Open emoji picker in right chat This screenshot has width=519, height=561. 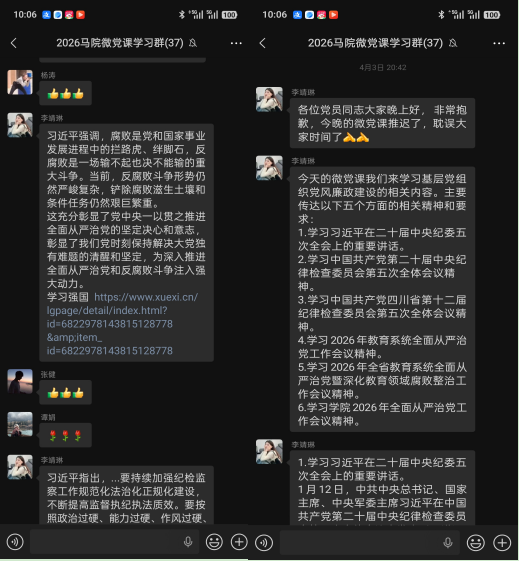[x=476, y=542]
